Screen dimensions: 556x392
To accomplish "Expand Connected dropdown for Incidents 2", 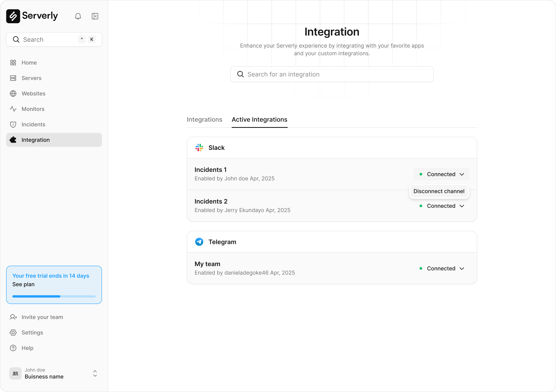I will [x=441, y=206].
